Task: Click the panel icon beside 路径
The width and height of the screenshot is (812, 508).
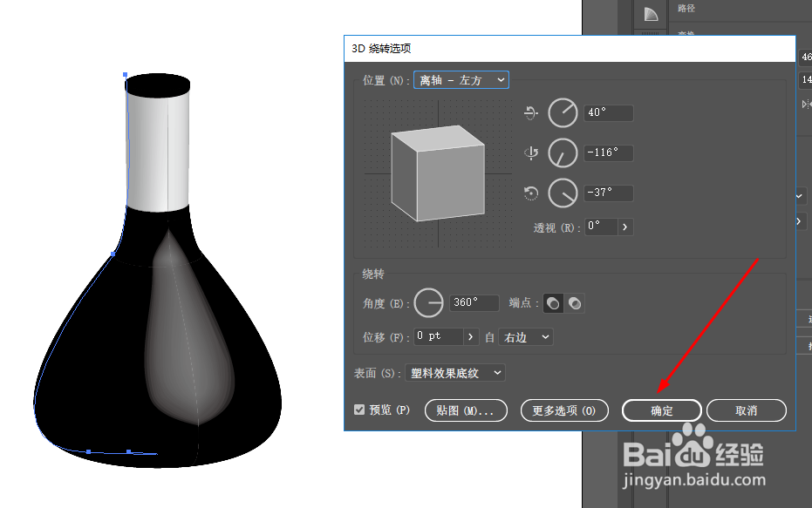Action: [651, 14]
